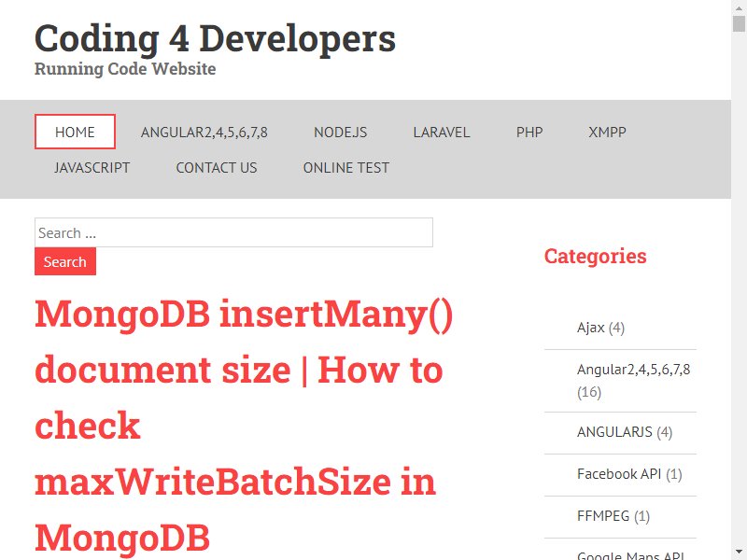Open the LARAVEL navigation item

[x=442, y=132]
